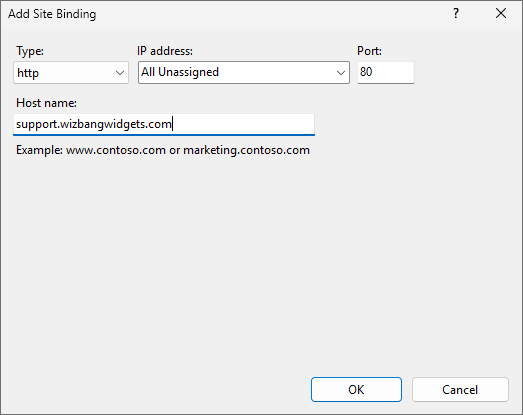Viewport: 523px width, 415px height.
Task: Click the Add Site Binding title text
Action: pos(52,14)
